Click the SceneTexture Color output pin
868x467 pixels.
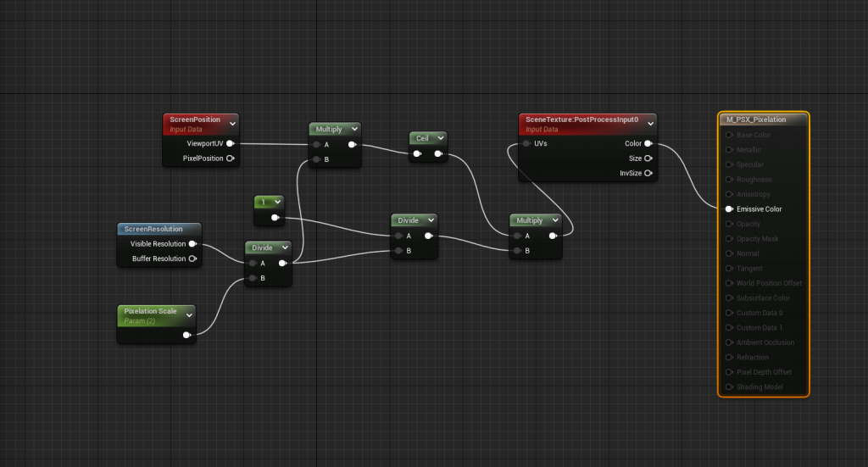[x=648, y=143]
